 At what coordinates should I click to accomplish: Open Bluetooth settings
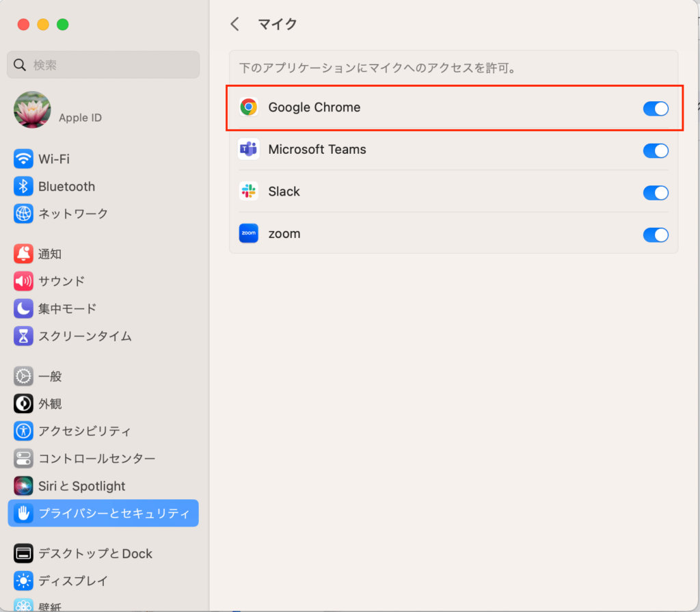tap(103, 186)
